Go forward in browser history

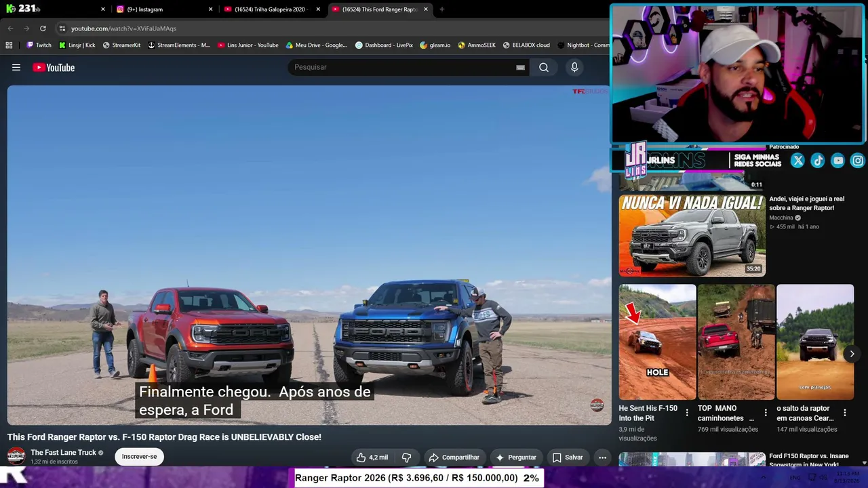pos(26,28)
